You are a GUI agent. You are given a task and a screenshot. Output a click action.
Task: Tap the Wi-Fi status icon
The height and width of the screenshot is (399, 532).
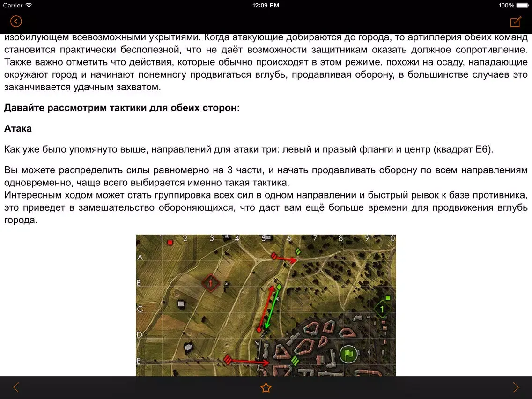click(x=29, y=5)
